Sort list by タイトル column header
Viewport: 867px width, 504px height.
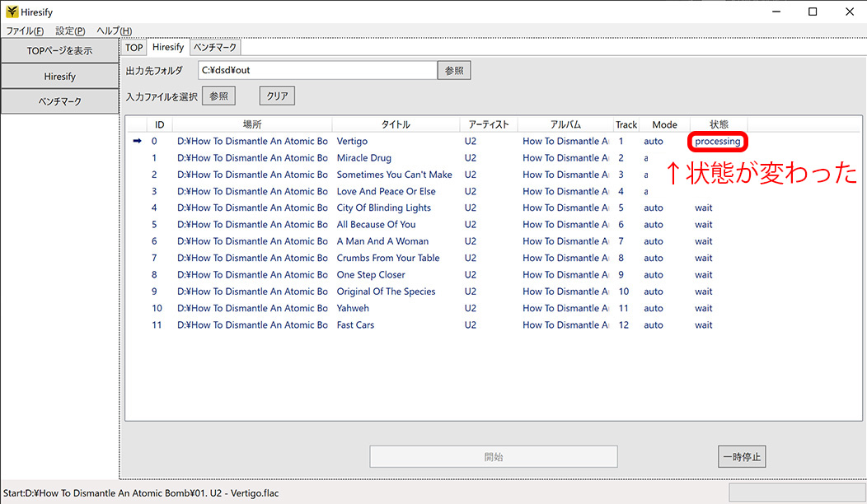(396, 124)
